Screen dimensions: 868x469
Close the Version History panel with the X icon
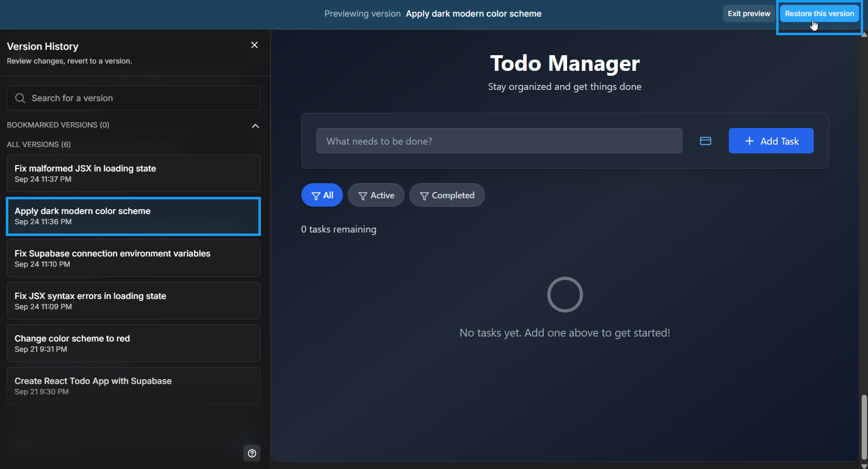pos(254,44)
